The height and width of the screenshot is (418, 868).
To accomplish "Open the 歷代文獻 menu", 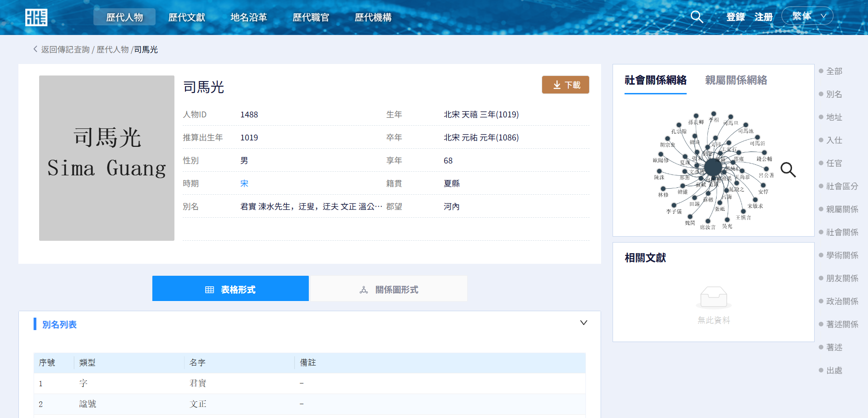I will [186, 17].
